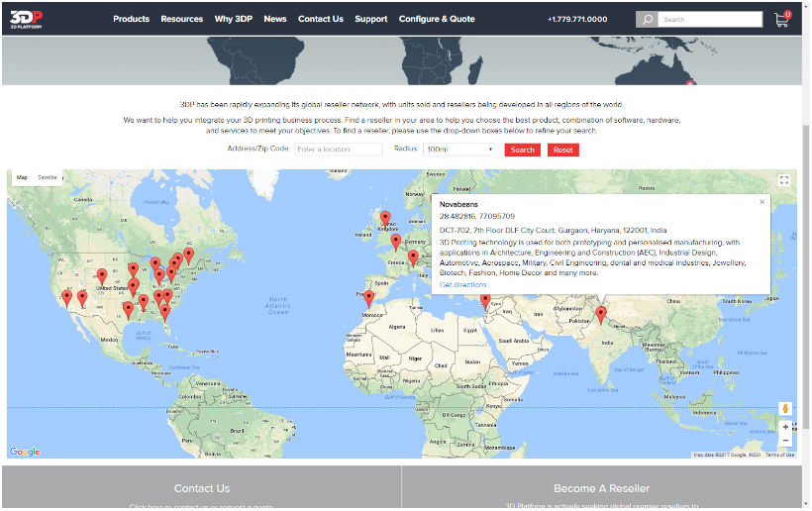
Task: Click the 3DP Platform logo
Action: click(x=27, y=19)
